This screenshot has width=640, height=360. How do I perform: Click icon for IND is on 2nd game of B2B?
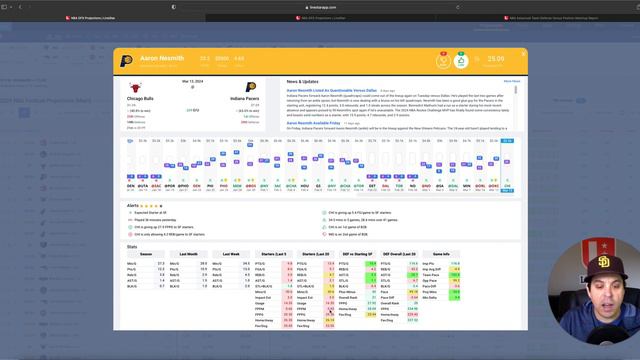tap(324, 235)
